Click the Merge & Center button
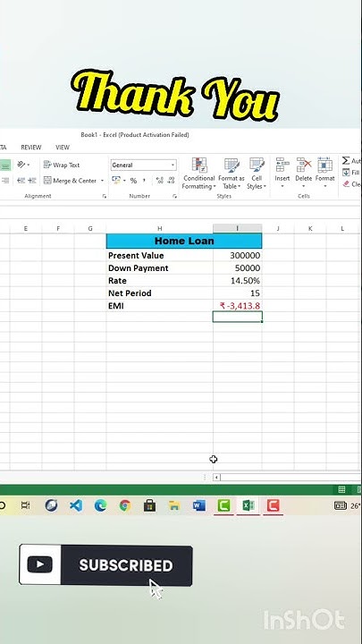The height and width of the screenshot is (644, 362). (70, 181)
